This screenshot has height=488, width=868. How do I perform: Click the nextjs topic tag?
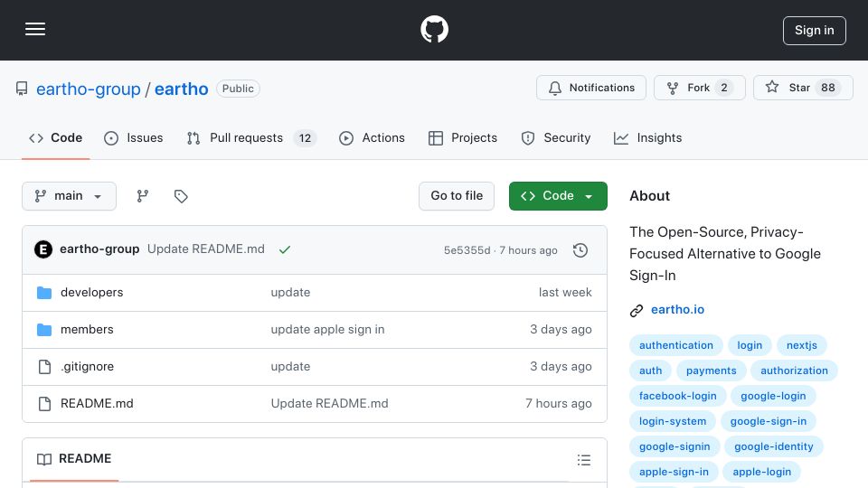click(x=802, y=345)
